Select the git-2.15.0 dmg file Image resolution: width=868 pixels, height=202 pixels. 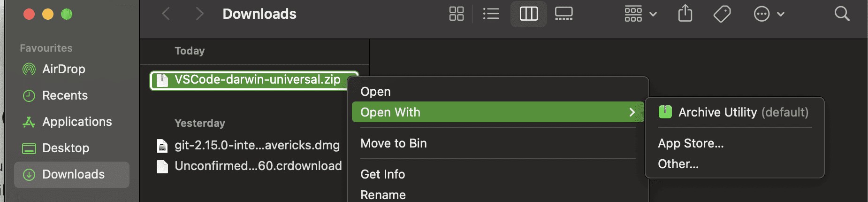[257, 145]
